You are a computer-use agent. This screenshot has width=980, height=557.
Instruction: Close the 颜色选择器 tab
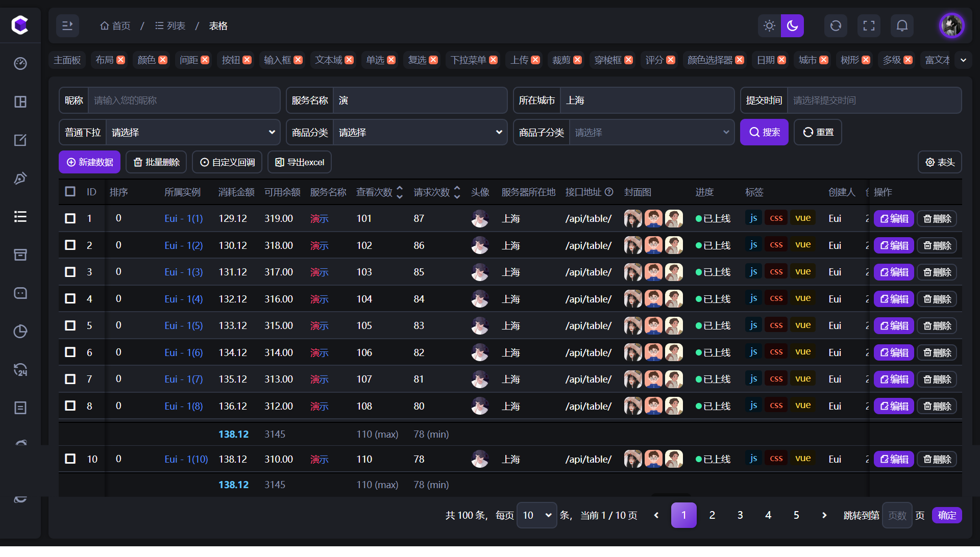point(740,60)
